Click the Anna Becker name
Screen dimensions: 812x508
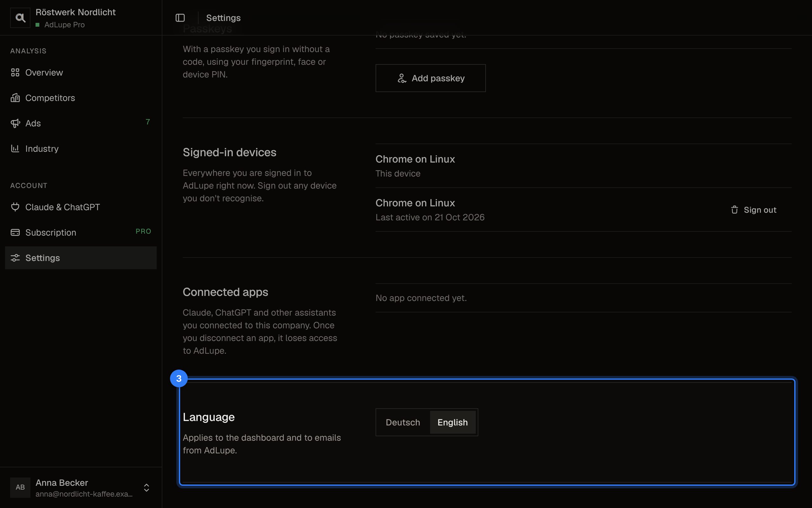point(62,483)
